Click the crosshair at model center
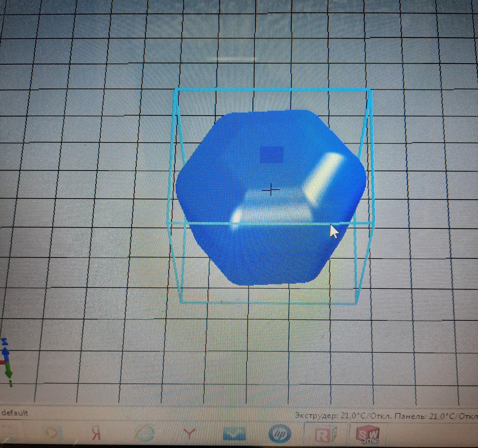Image resolution: width=478 pixels, height=448 pixels. click(x=271, y=190)
